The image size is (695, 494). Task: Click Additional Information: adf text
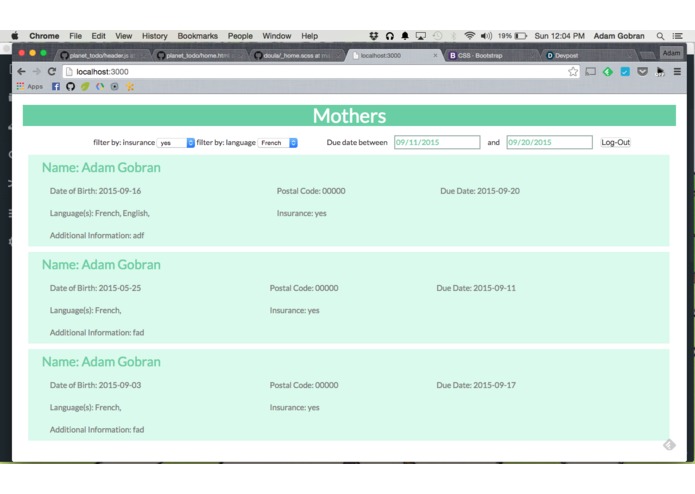click(x=97, y=235)
